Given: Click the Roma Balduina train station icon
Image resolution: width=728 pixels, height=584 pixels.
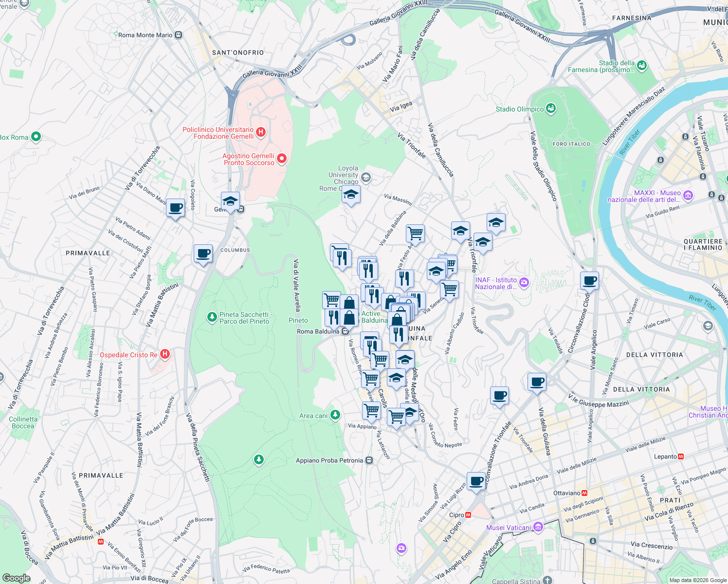Looking at the screenshot, I should pos(346,330).
